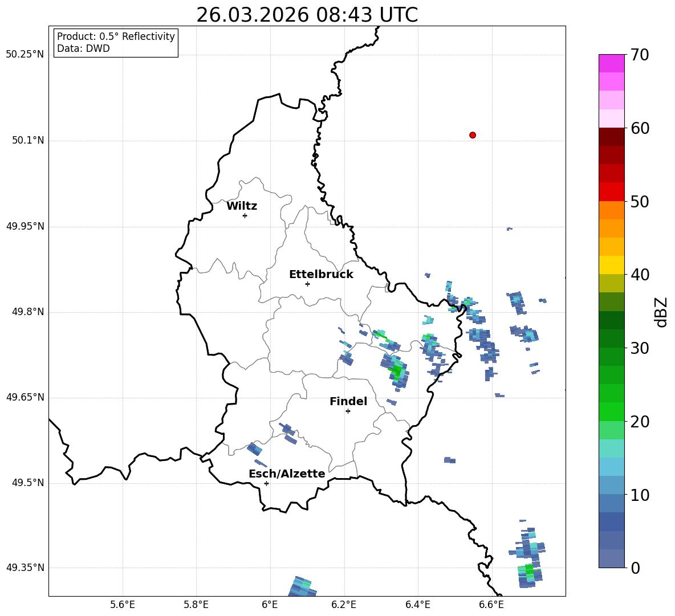Pick the magenta top swatch of the colorbar
Screen dimensions: 675x616
(x=611, y=63)
